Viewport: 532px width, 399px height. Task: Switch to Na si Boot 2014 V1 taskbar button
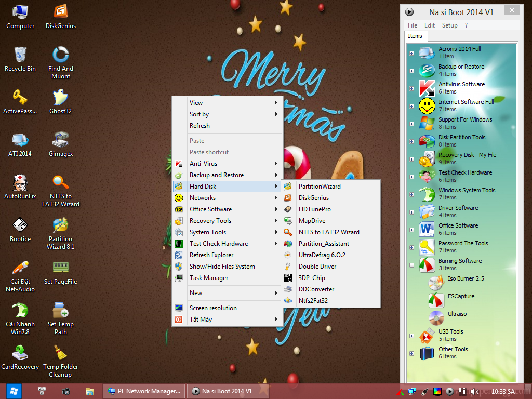[228, 391]
